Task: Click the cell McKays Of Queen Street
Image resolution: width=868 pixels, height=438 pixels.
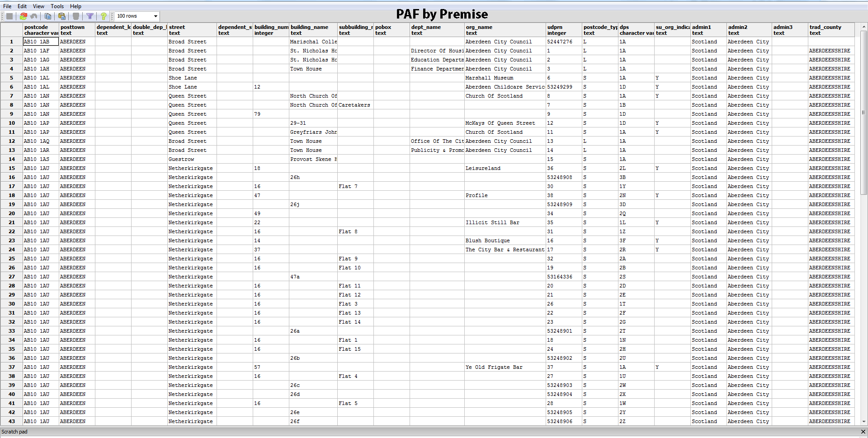Action: (505, 123)
